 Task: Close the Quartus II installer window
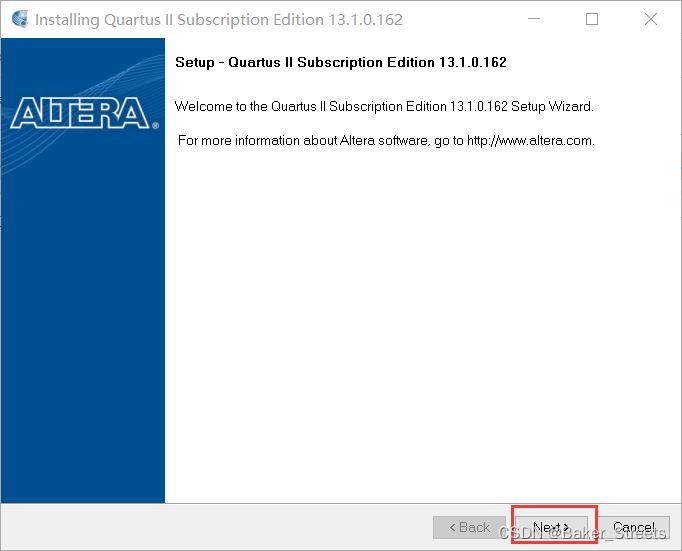point(651,19)
